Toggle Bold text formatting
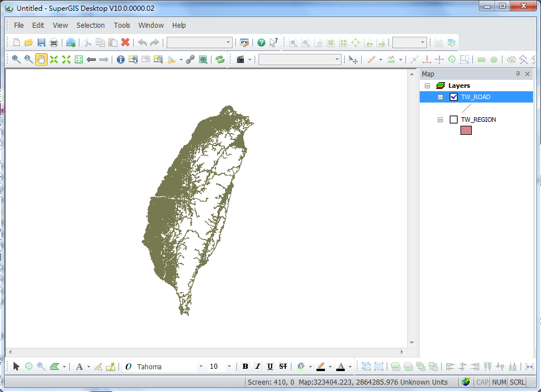Viewport: 541px width, 392px height. 246,367
